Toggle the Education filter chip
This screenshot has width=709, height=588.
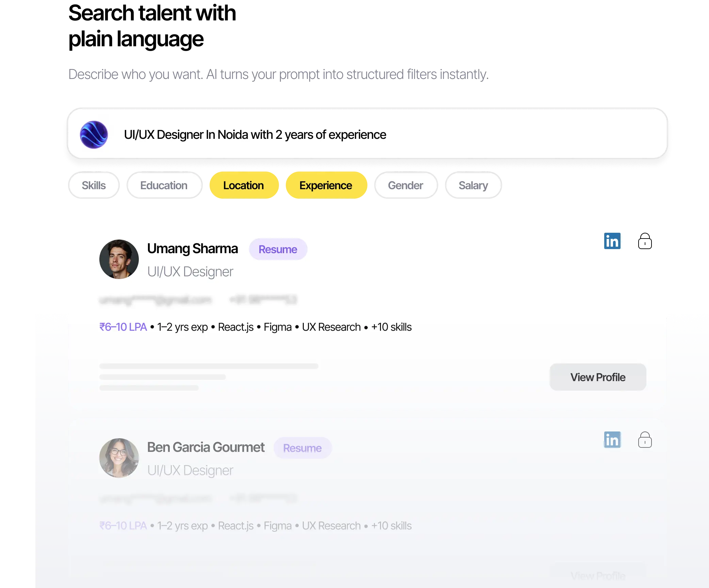pyautogui.click(x=164, y=185)
